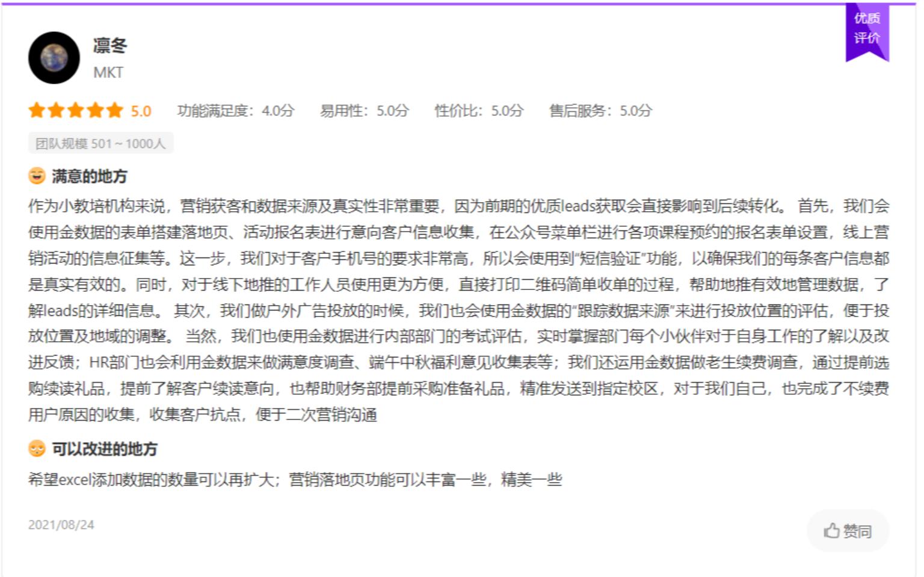Select the 团队规模 501~1000人 tag
Screen dimensions: 924x577
tap(100, 143)
